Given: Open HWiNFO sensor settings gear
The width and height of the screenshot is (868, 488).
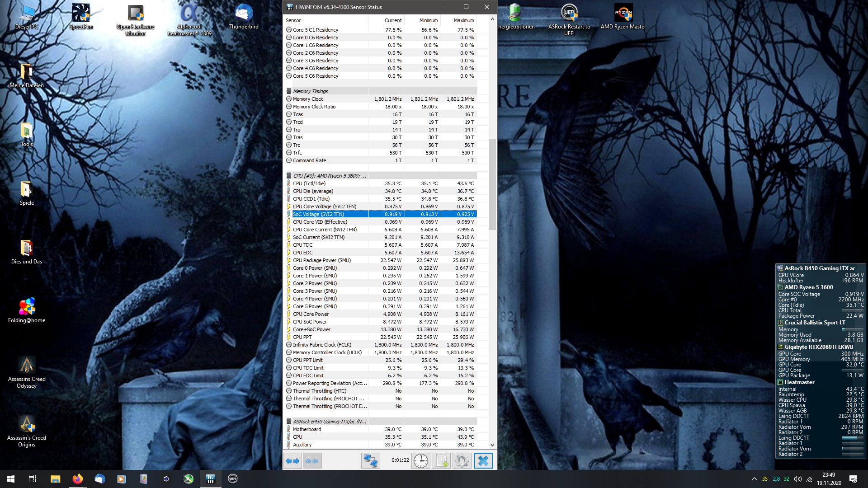Looking at the screenshot, I should coord(462,461).
